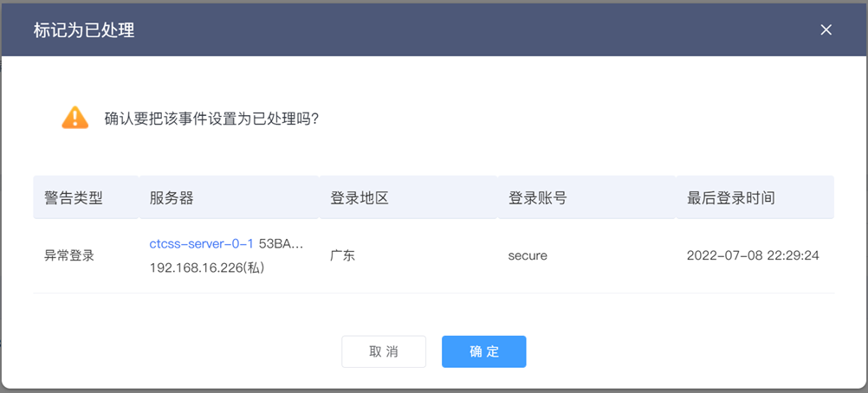The height and width of the screenshot is (393, 868).
Task: Click the 登录地区 column header
Action: click(x=360, y=198)
